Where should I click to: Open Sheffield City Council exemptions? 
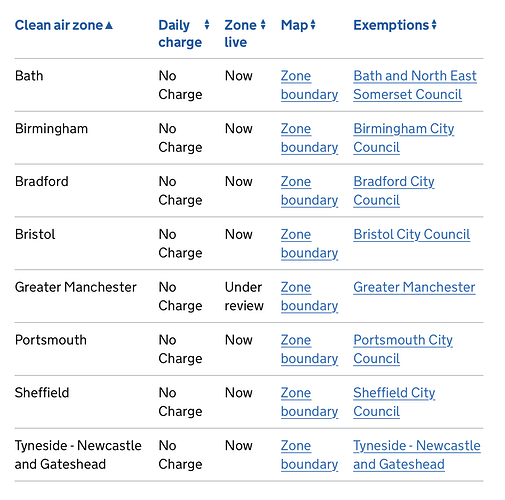click(394, 402)
